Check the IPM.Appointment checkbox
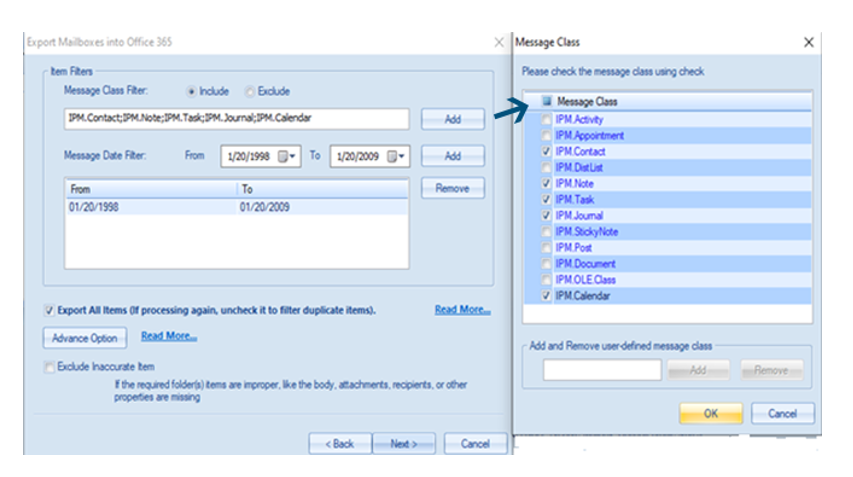853x477 pixels. pyautogui.click(x=546, y=135)
